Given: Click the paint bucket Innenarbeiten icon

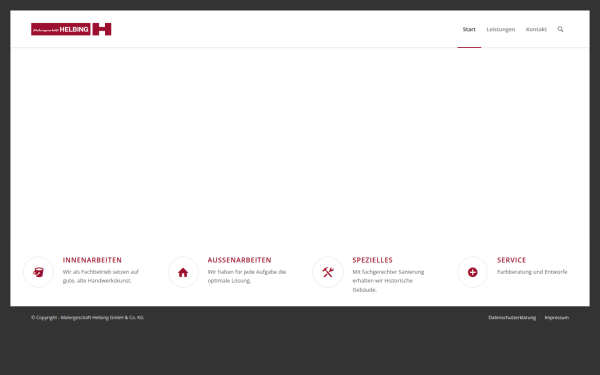Looking at the screenshot, I should click(x=38, y=272).
